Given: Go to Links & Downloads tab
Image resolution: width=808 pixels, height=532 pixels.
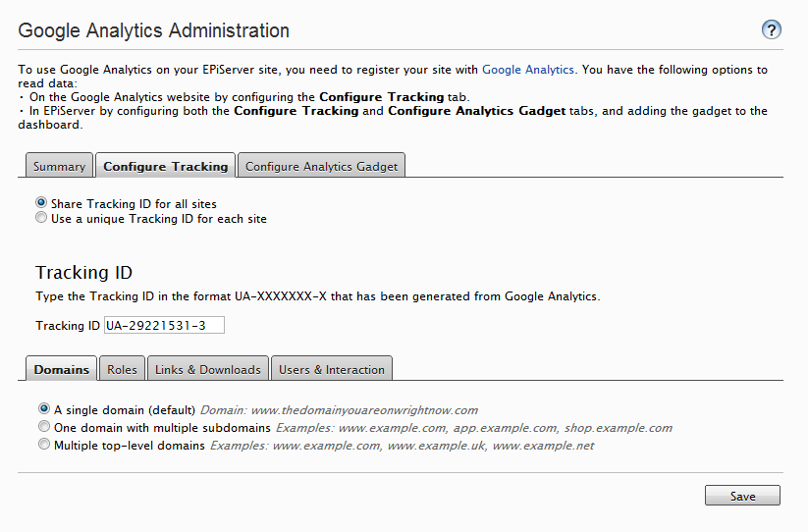Looking at the screenshot, I should coord(207,369).
